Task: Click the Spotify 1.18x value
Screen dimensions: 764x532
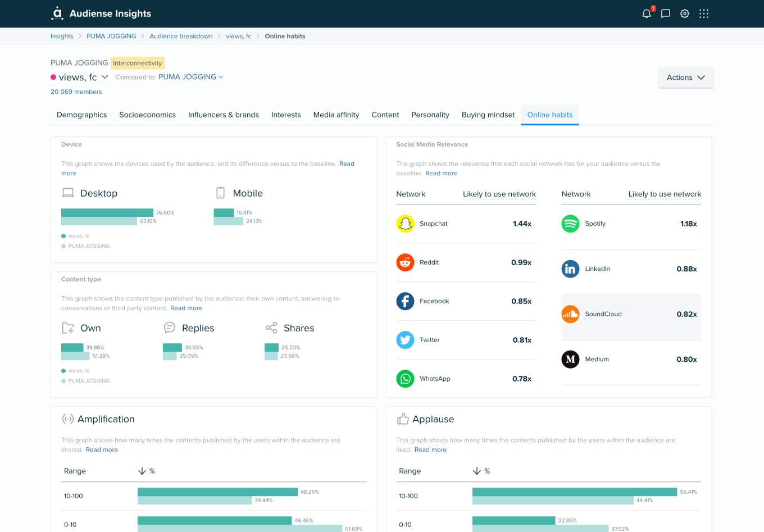Action: (688, 224)
